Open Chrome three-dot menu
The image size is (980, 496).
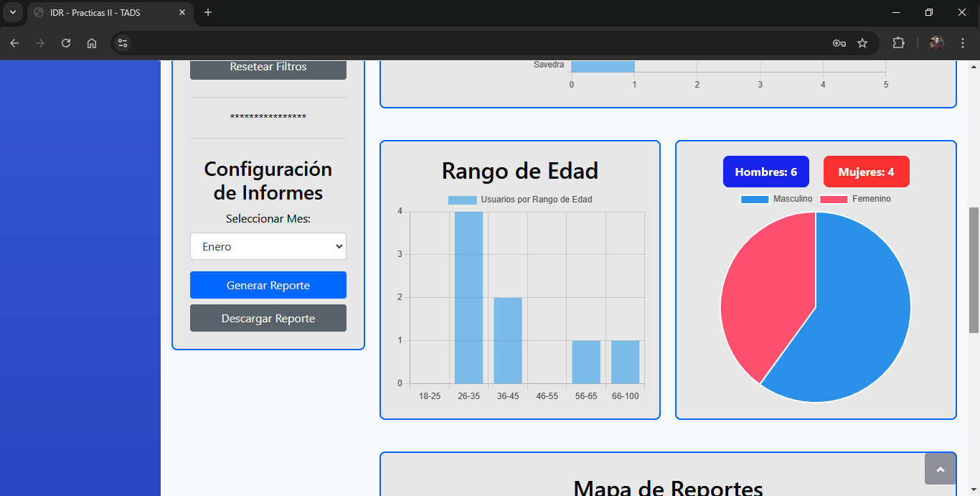click(x=963, y=43)
